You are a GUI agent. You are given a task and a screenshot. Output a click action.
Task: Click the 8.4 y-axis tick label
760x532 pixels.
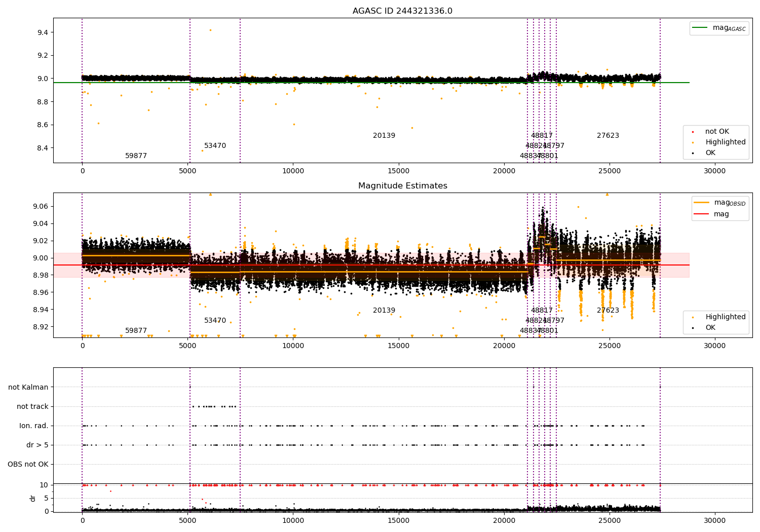click(43, 148)
